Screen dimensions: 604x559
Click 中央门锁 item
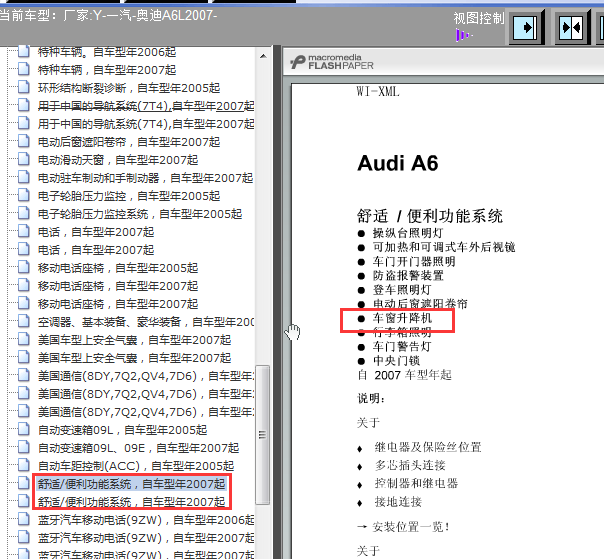(396, 361)
